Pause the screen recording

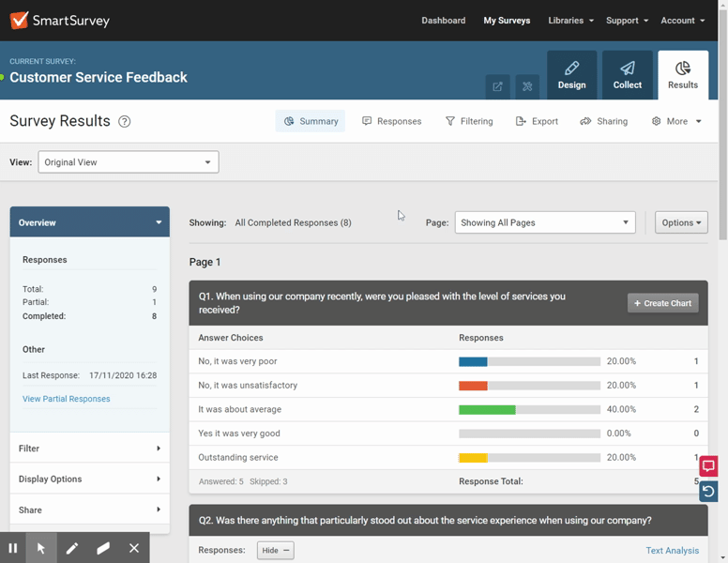[x=13, y=549]
